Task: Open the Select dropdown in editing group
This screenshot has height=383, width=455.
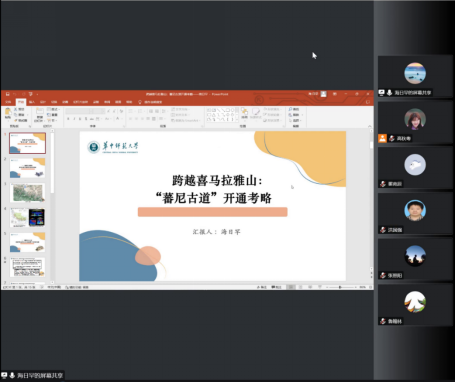Action: (296, 120)
